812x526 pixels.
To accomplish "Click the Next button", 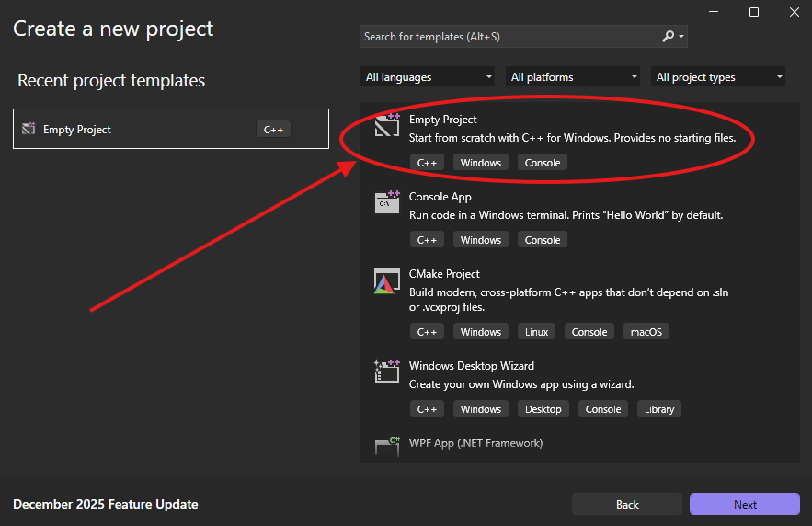I will pos(745,504).
